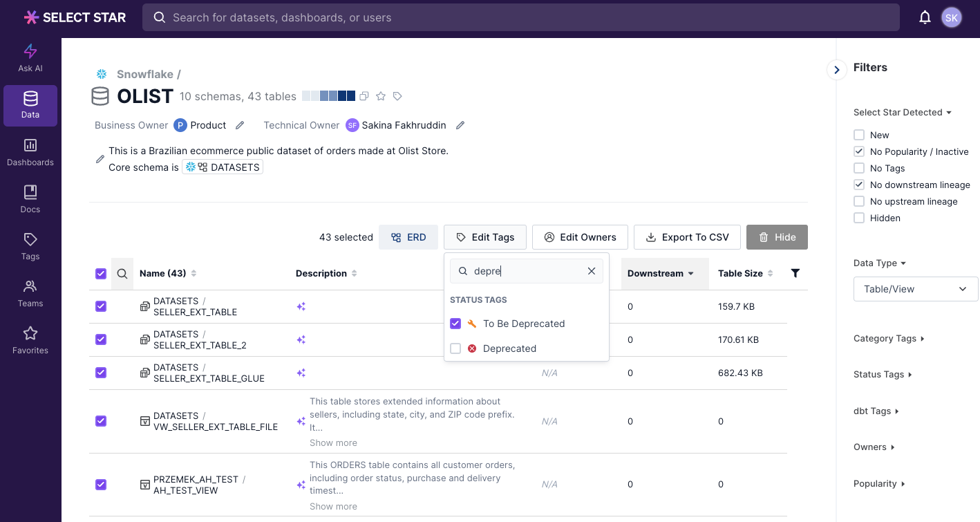This screenshot has height=522, width=980.
Task: Click the Edit Tags button
Action: 485,237
